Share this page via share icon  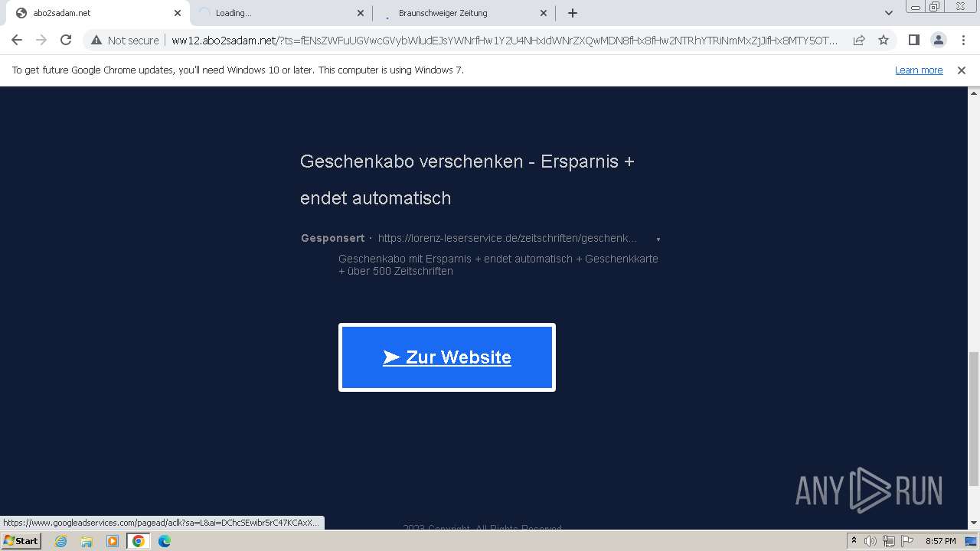(x=859, y=41)
